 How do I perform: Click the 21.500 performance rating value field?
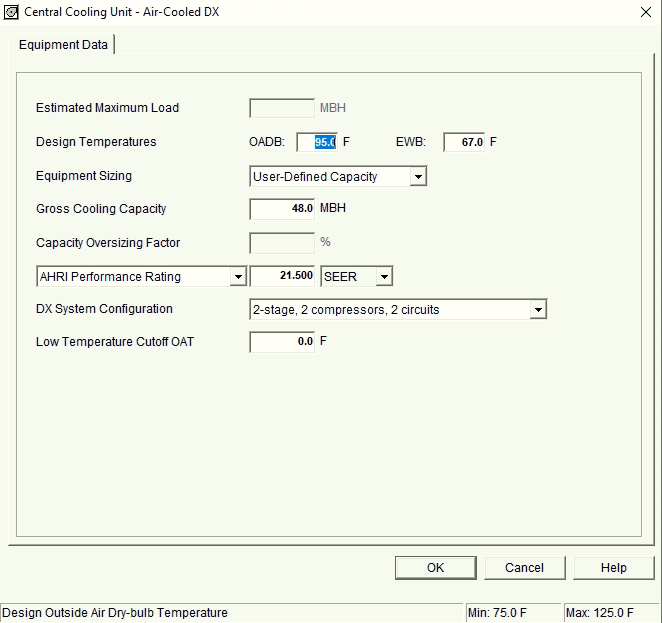pos(282,277)
